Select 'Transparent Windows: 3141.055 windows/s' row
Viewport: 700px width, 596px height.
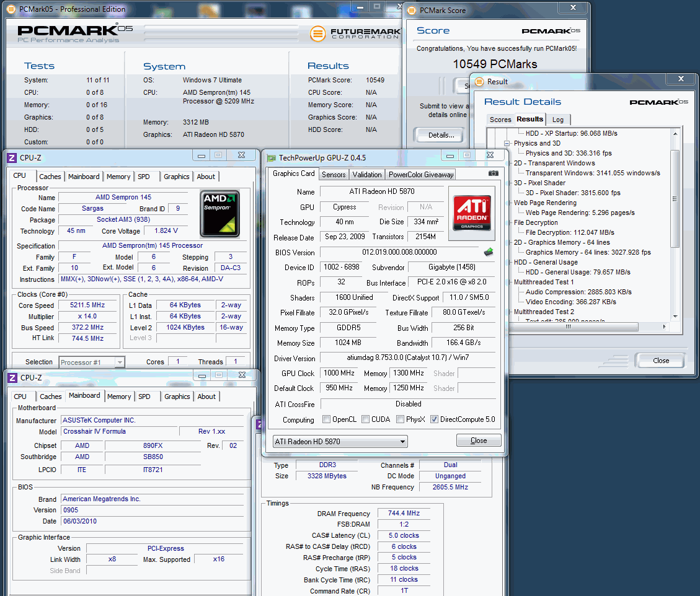coord(592,173)
